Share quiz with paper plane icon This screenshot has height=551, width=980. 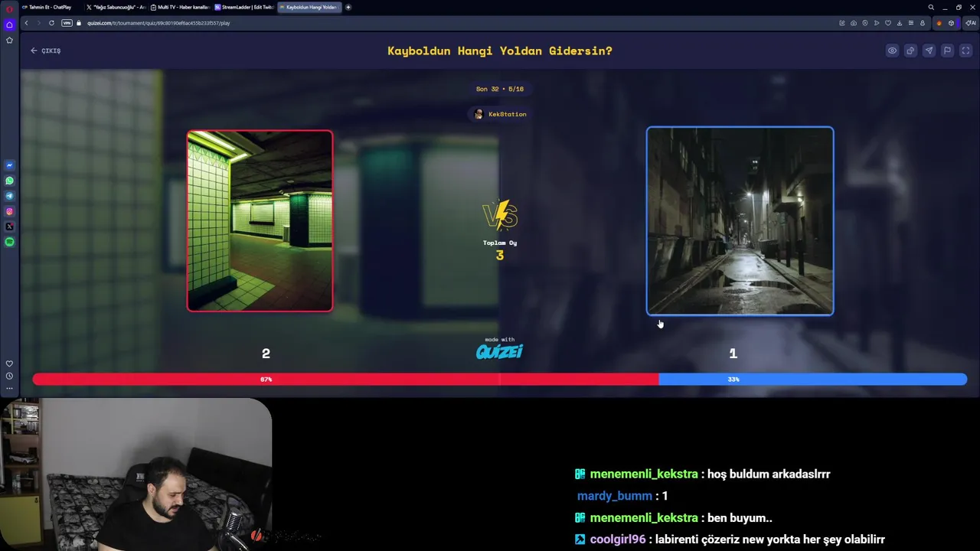tap(929, 51)
